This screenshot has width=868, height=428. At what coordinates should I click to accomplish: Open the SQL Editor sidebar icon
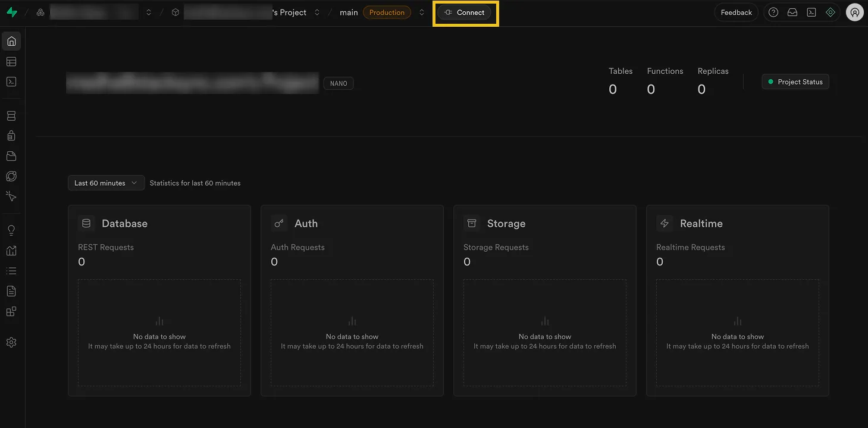click(11, 82)
